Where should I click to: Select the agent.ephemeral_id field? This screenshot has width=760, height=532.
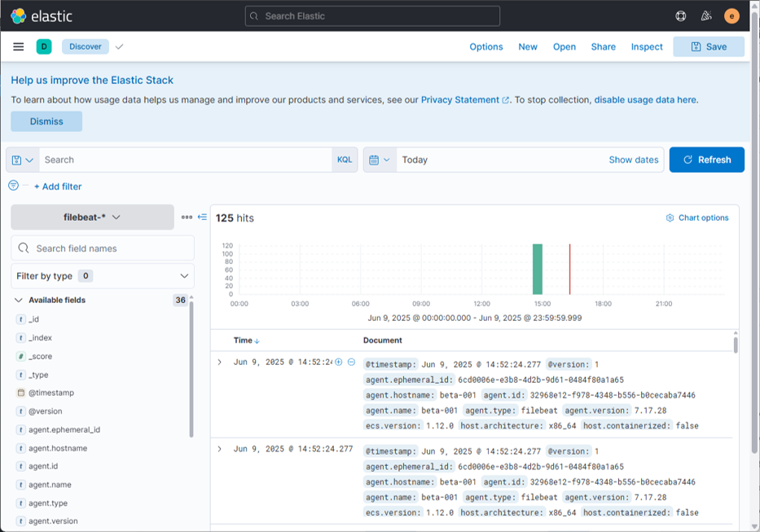point(64,429)
